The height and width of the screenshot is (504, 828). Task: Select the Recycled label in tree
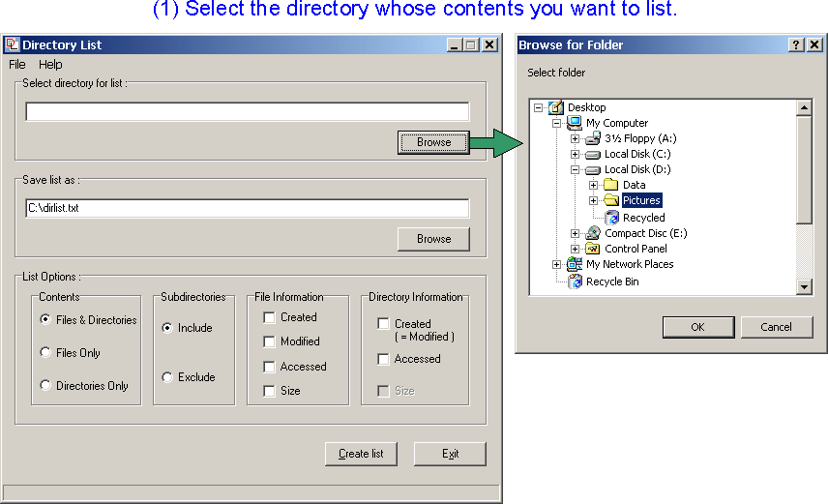point(643,218)
